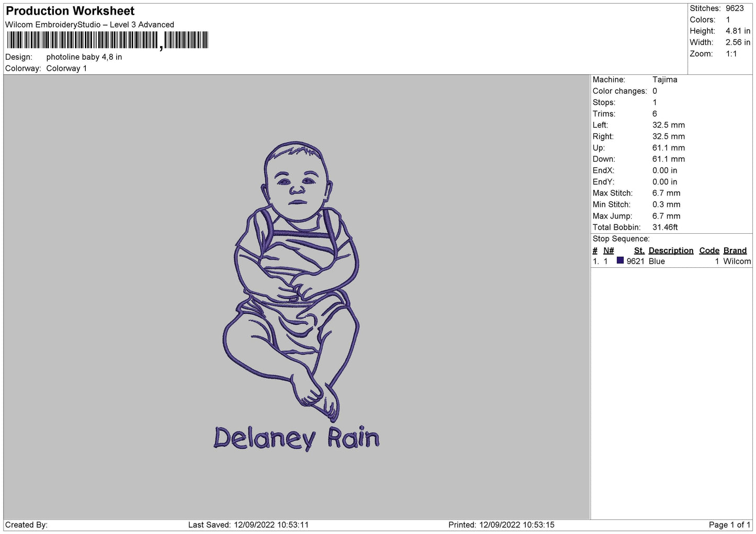Click the 'St.' column header

(639, 251)
